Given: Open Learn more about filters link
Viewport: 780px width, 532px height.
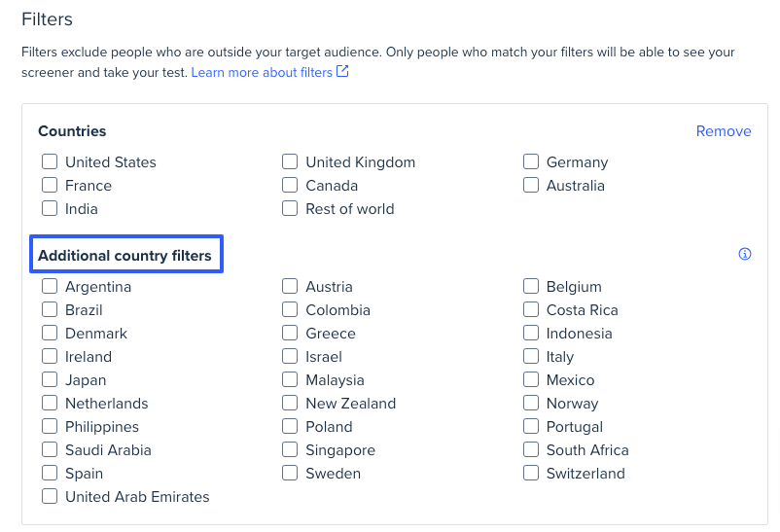Looking at the screenshot, I should point(262,72).
